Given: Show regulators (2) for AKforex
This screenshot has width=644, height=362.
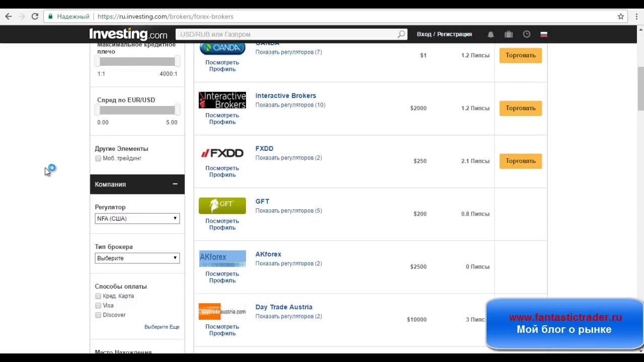Looking at the screenshot, I should 289,263.
